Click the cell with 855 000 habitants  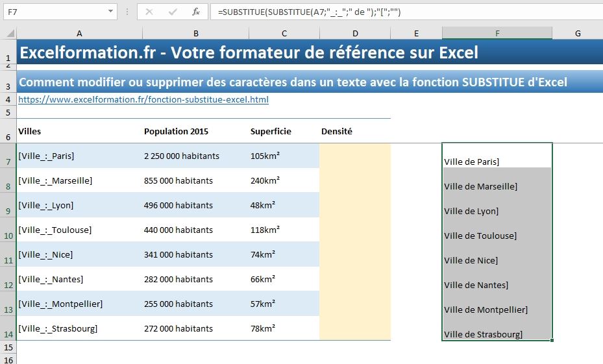click(195, 181)
